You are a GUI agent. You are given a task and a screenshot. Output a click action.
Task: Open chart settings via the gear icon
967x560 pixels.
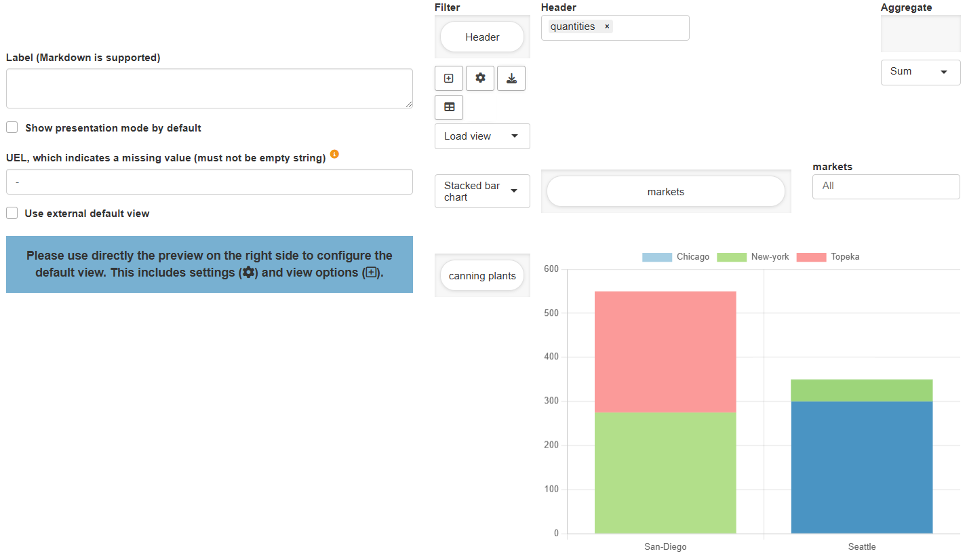479,78
